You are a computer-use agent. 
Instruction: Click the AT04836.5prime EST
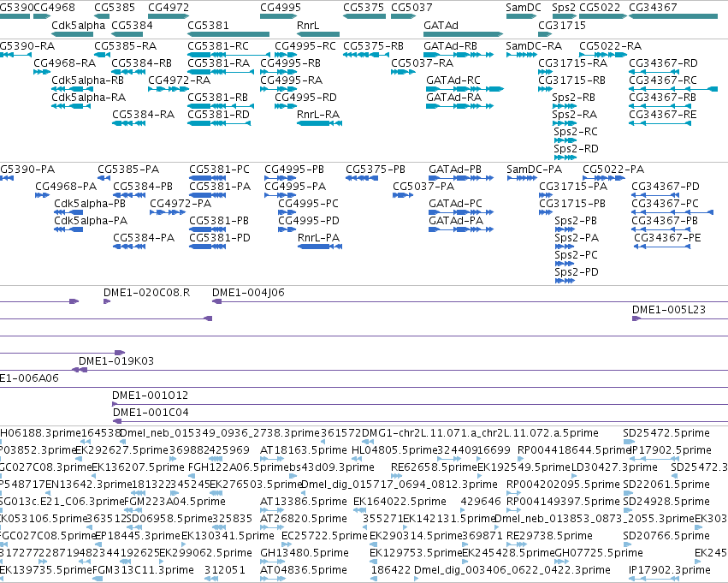pyautogui.click(x=273, y=579)
